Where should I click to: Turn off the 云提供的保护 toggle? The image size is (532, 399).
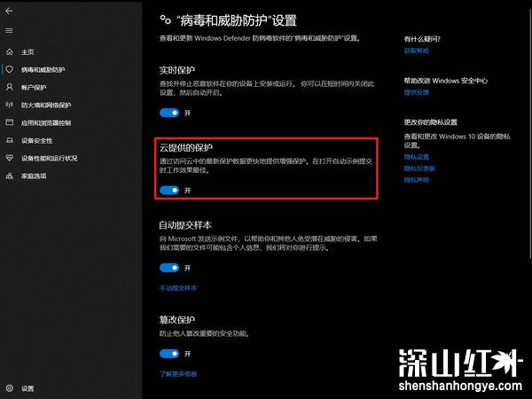click(169, 191)
